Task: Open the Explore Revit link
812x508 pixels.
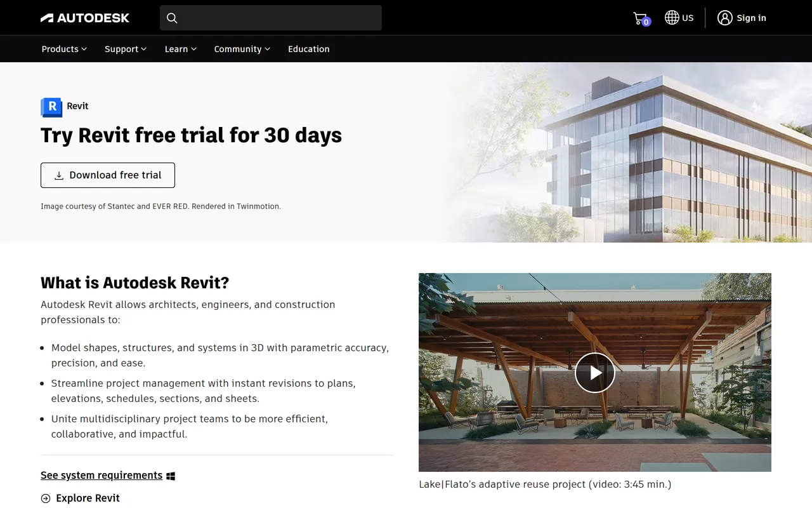Action: tap(88, 498)
